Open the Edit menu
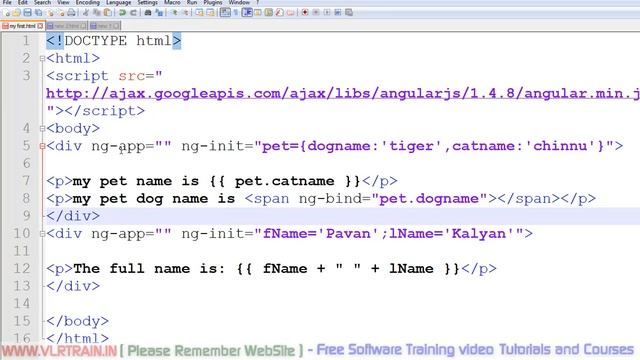Screen dimensions: 640x360 point(23,2)
